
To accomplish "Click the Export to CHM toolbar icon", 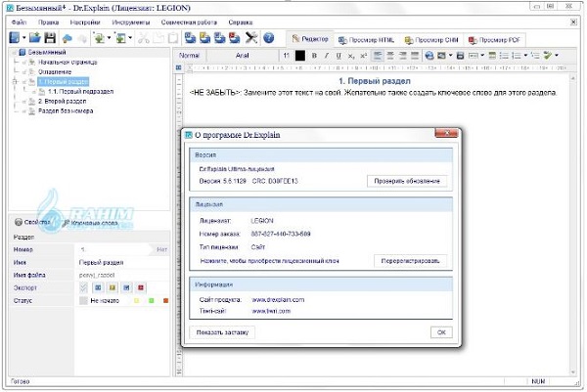I will tap(204, 38).
